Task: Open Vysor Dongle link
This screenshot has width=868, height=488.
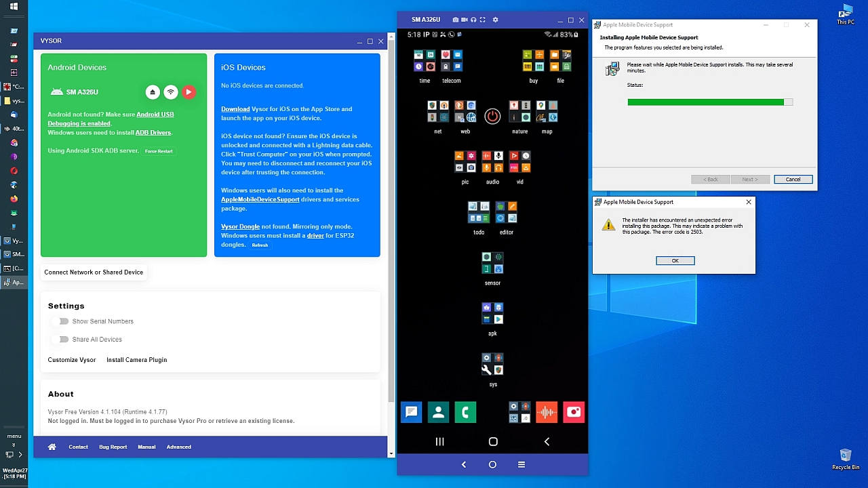Action: (240, 226)
